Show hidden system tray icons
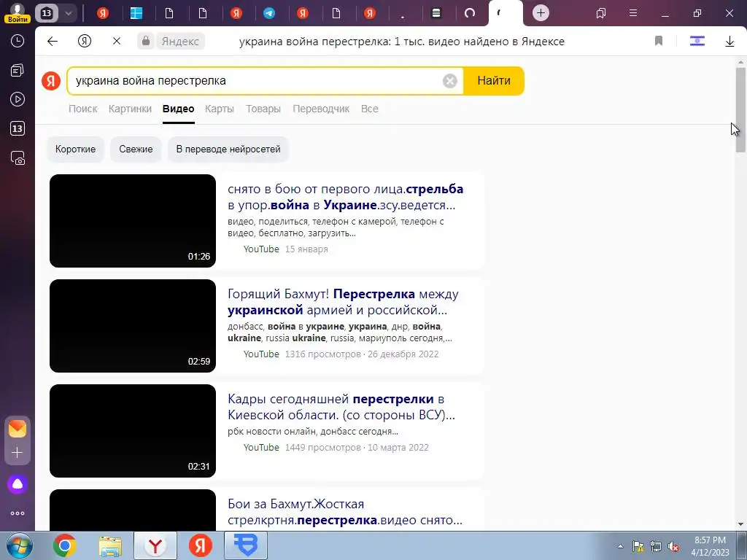This screenshot has height=560, width=747. pyautogui.click(x=620, y=547)
